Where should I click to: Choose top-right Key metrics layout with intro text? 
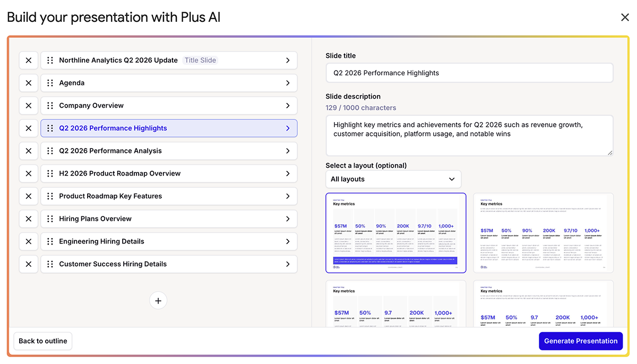tap(544, 233)
